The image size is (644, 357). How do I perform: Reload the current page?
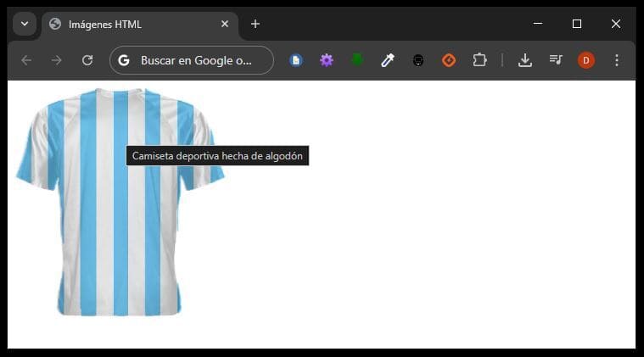tap(87, 61)
